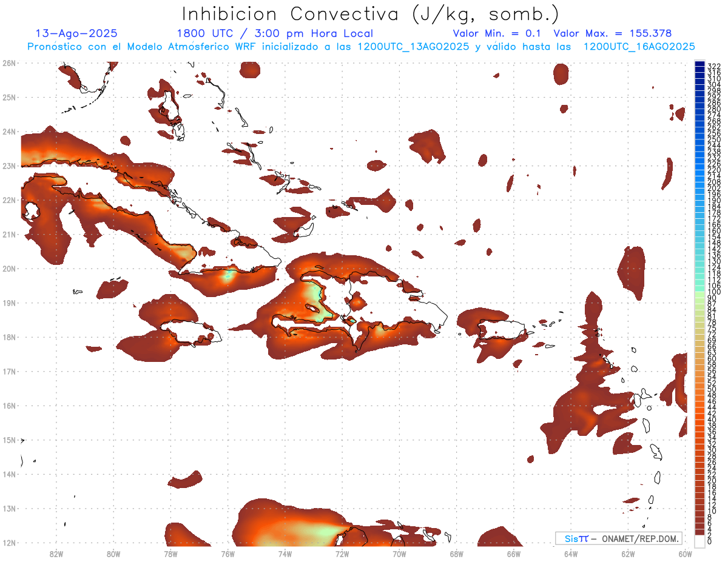Click the 21N latitude label

pyautogui.click(x=8, y=234)
